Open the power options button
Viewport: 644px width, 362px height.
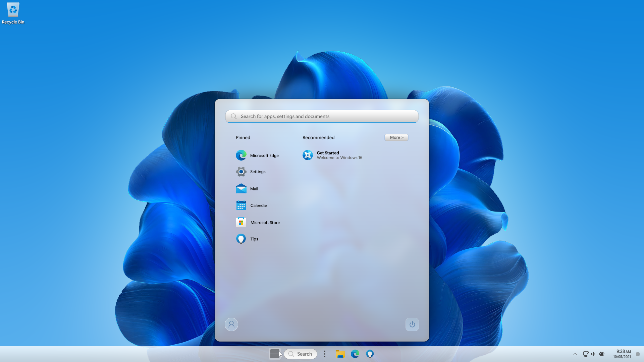pyautogui.click(x=412, y=324)
